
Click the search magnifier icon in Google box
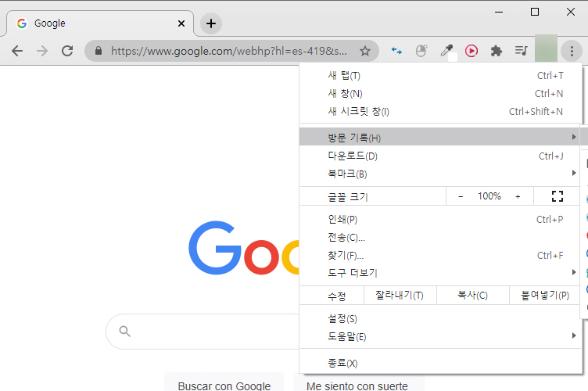[124, 331]
